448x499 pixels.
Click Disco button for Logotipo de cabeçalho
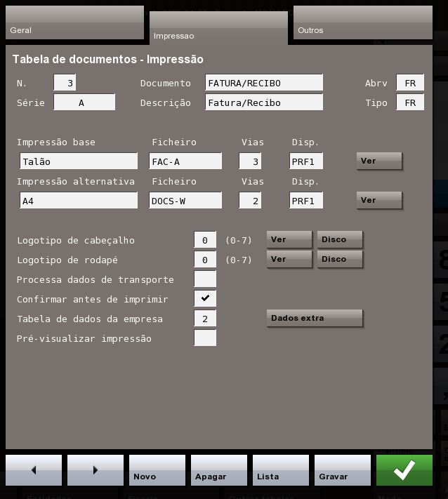(340, 240)
